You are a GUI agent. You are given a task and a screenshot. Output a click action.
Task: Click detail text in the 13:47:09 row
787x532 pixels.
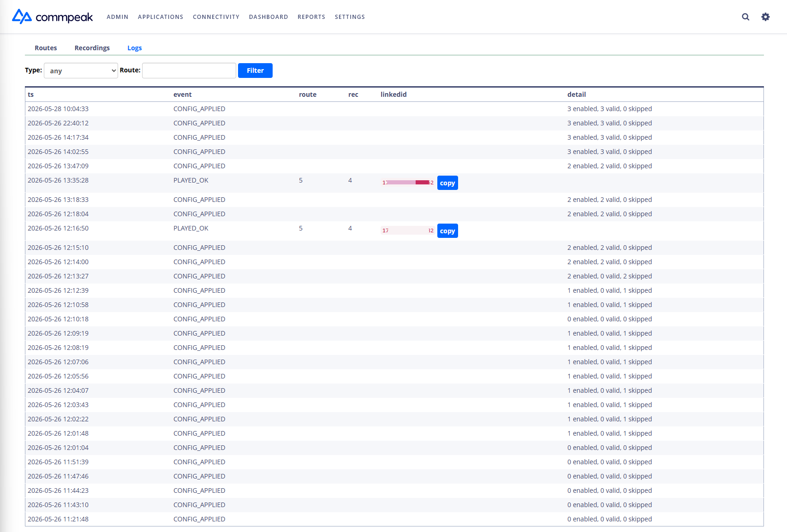tap(610, 166)
